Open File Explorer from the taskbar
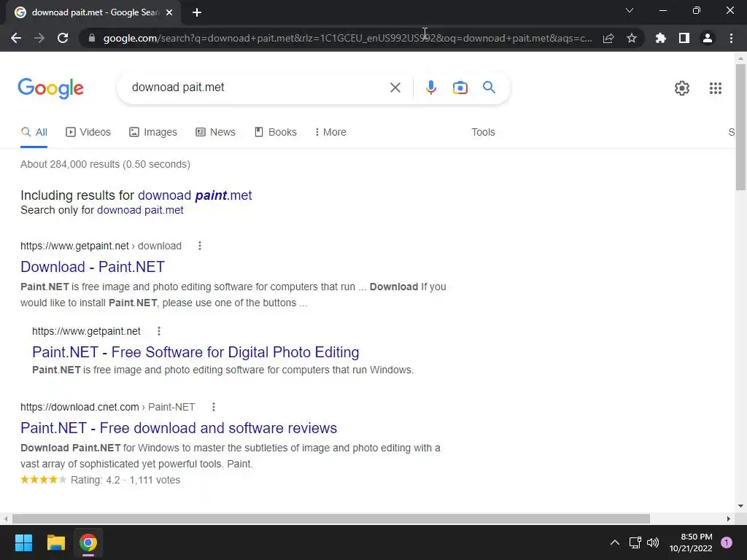This screenshot has width=747, height=560. pos(55,542)
